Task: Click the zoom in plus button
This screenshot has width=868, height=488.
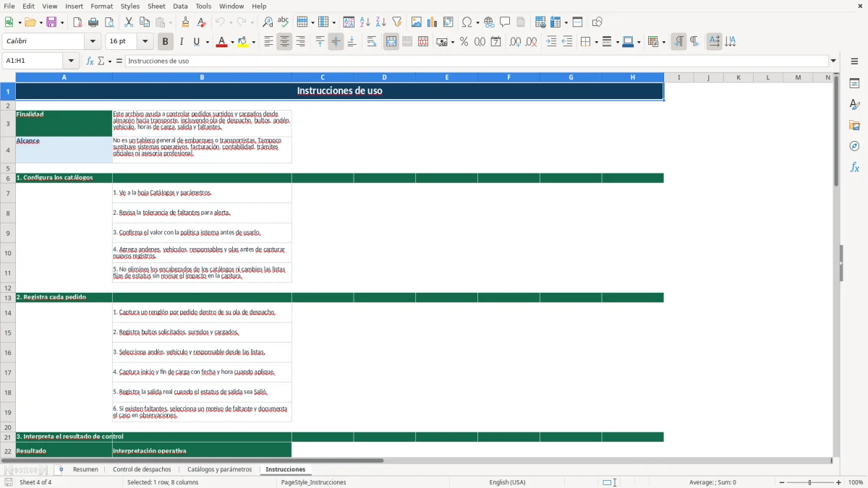Action: 839,482
